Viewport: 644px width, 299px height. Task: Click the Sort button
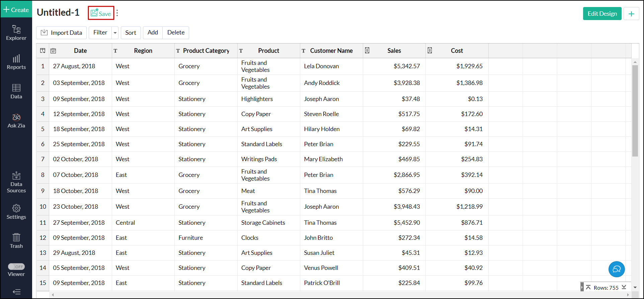[x=131, y=33]
